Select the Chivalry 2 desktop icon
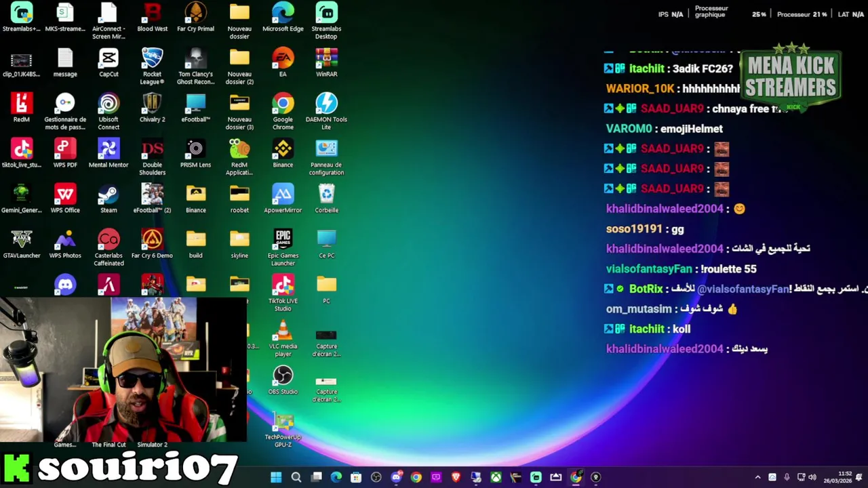Image resolution: width=868 pixels, height=488 pixels. [x=152, y=108]
